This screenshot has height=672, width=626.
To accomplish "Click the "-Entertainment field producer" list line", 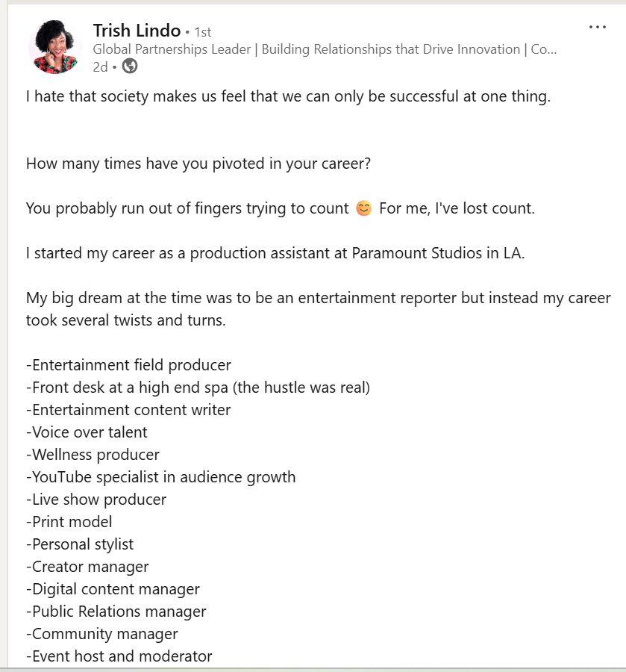I will click(128, 365).
